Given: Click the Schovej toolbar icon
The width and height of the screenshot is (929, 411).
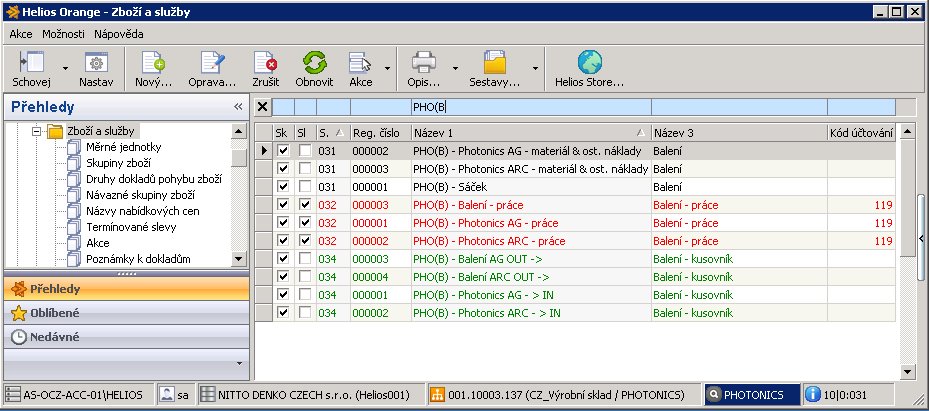Looking at the screenshot, I should tap(31, 62).
